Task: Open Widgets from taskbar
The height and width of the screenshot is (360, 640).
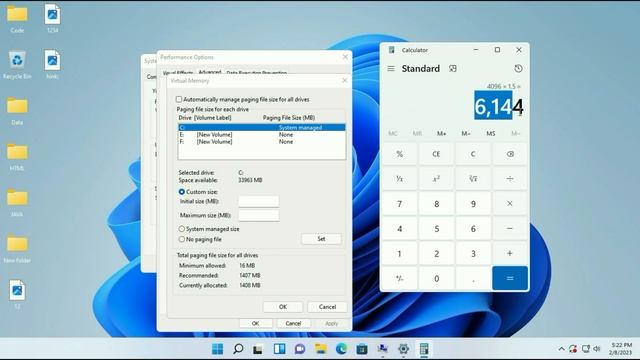Action: [280, 349]
